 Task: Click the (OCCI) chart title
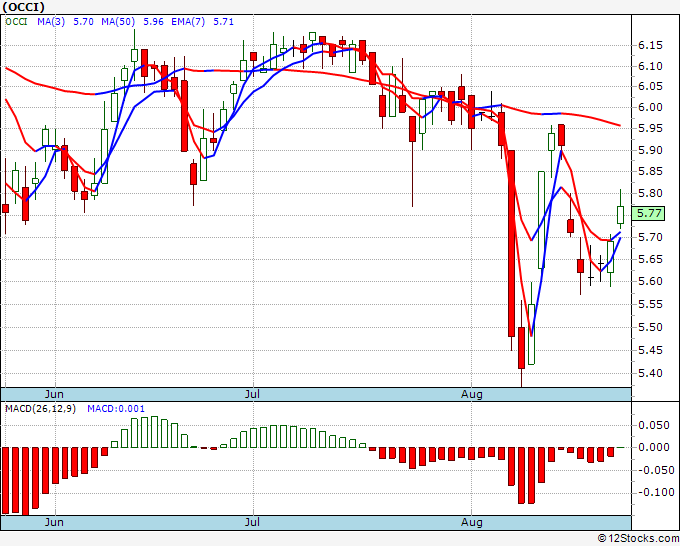pyautogui.click(x=23, y=7)
